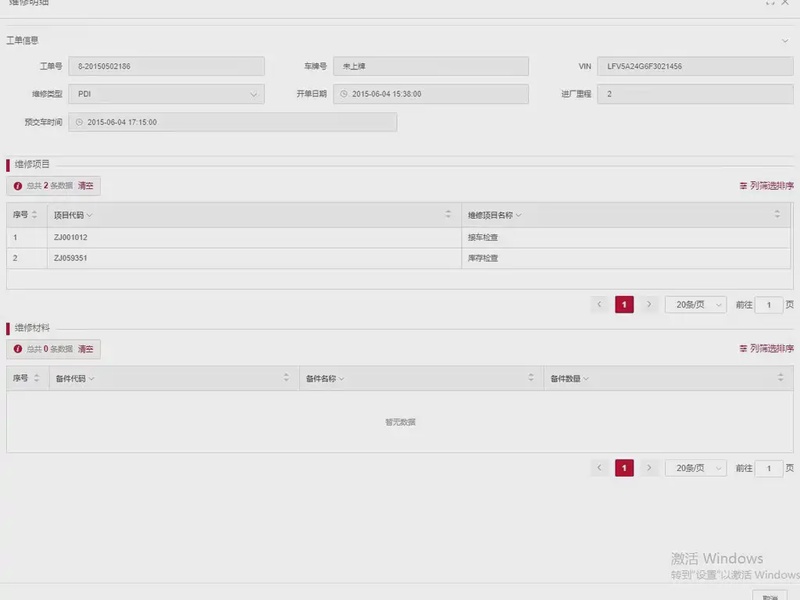Open 20条/页 dropdown under 维修材料 table

pyautogui.click(x=695, y=468)
